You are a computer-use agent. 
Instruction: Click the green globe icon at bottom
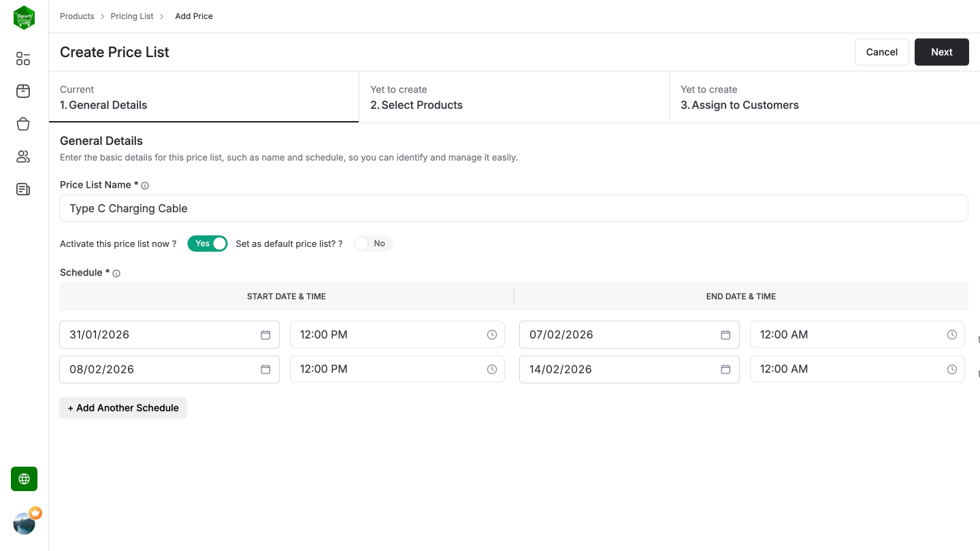click(x=24, y=478)
